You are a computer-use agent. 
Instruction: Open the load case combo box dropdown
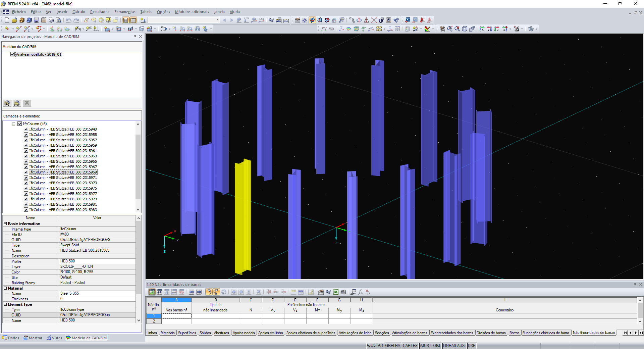(217, 20)
